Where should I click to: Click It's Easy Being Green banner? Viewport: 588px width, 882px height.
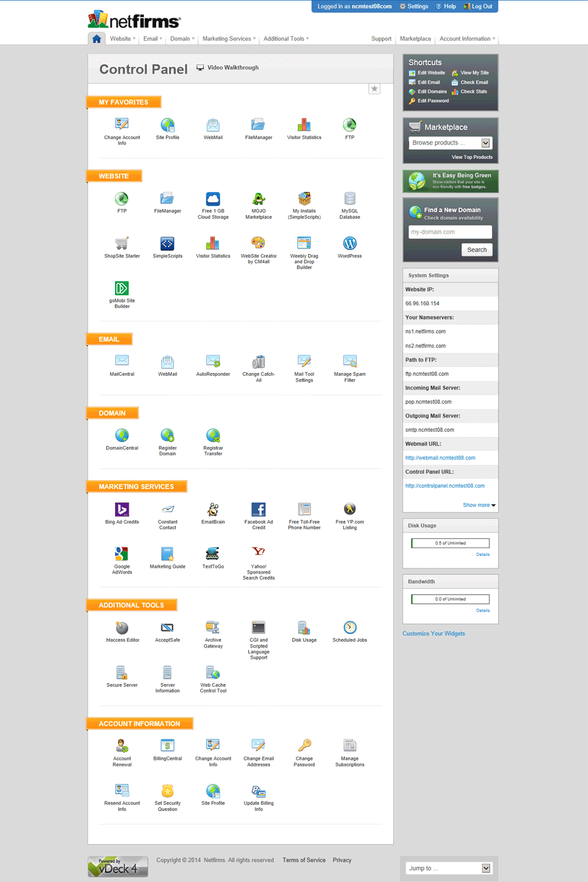click(x=451, y=181)
